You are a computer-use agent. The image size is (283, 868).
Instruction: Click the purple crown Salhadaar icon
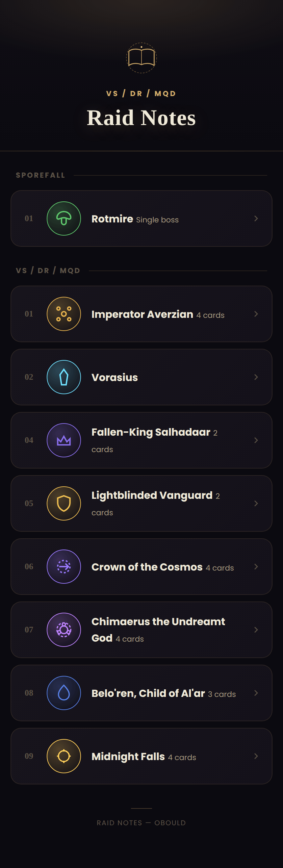pos(64,440)
